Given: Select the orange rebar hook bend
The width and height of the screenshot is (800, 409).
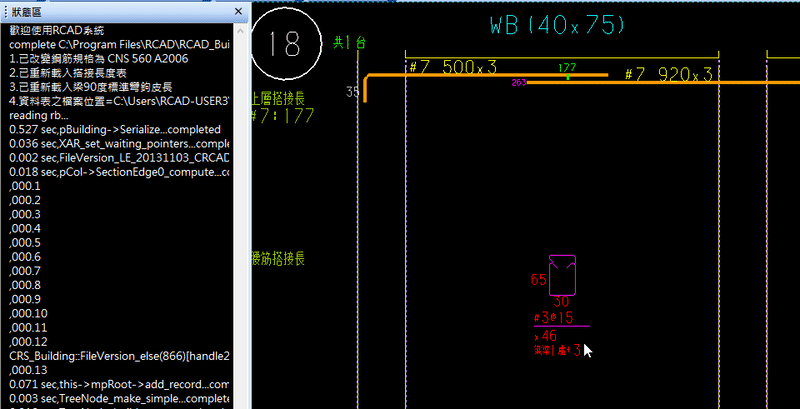Looking at the screenshot, I should 366,90.
